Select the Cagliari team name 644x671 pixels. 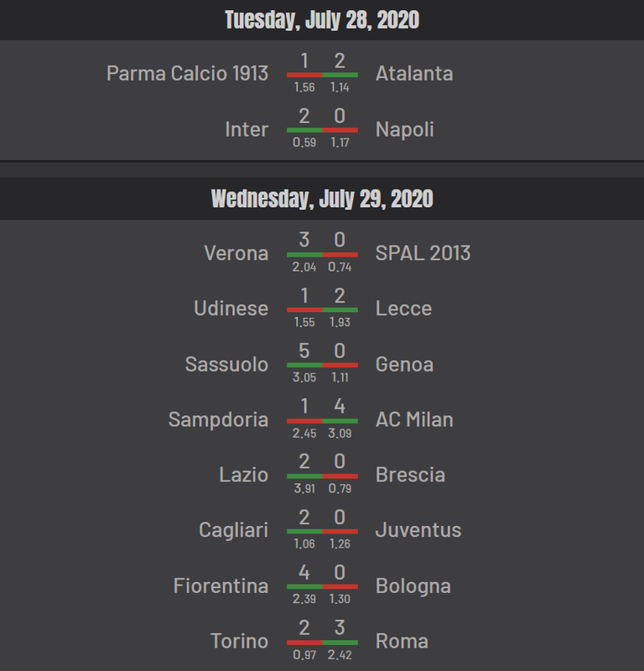[x=234, y=530]
